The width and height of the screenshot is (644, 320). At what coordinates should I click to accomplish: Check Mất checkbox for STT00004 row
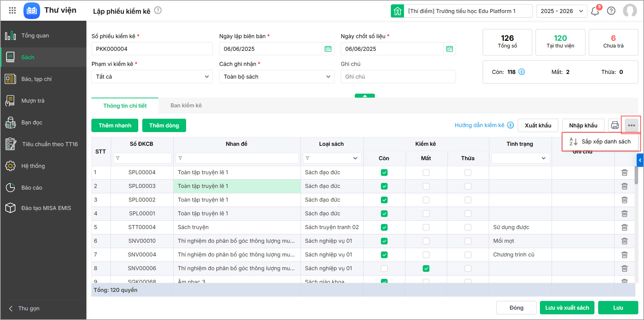tap(426, 227)
